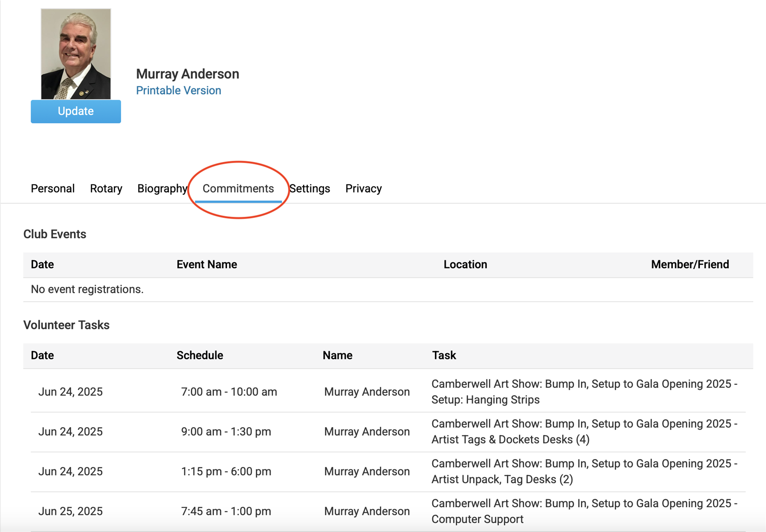Click the 7:00 am - 10:00 am schedule
766x532 pixels.
[229, 392]
